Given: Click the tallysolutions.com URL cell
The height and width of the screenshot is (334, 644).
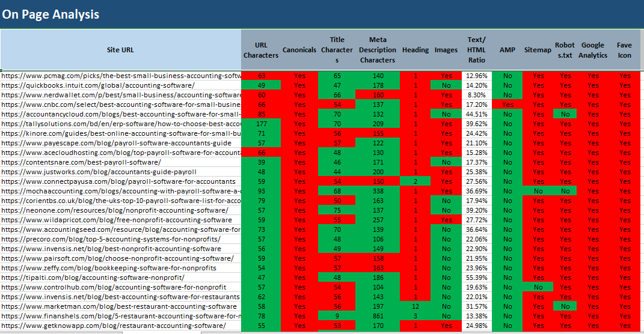Looking at the screenshot, I should [x=121, y=124].
